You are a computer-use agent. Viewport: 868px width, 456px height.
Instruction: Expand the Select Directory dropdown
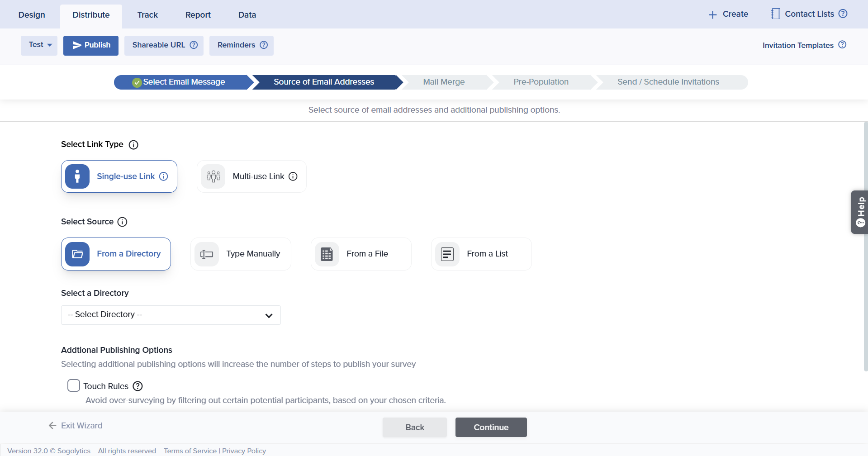click(171, 315)
